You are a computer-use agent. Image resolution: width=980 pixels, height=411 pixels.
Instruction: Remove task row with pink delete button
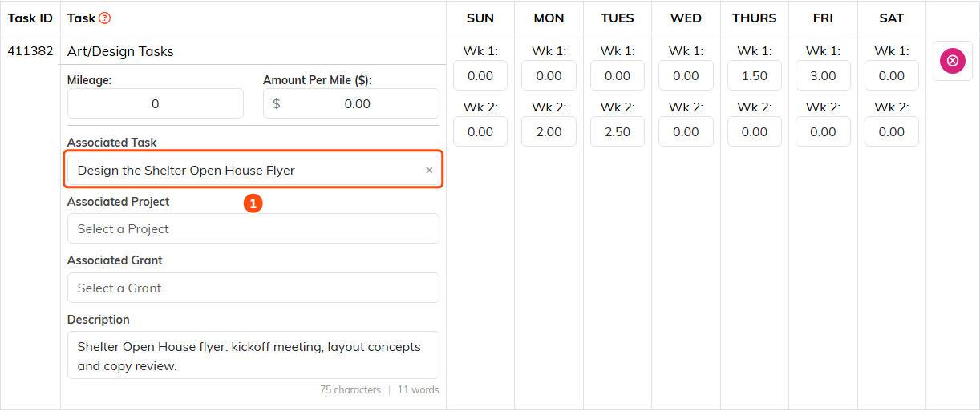(x=952, y=61)
